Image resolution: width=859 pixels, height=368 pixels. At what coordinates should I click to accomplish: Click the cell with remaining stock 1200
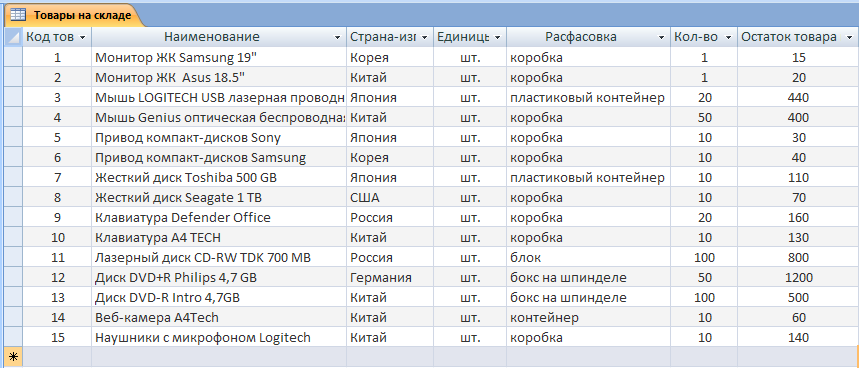(799, 278)
